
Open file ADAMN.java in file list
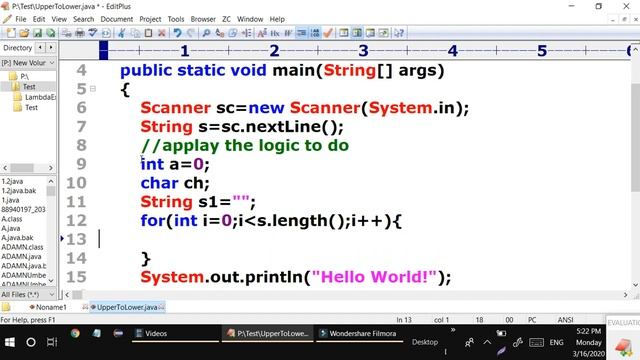click(x=21, y=256)
